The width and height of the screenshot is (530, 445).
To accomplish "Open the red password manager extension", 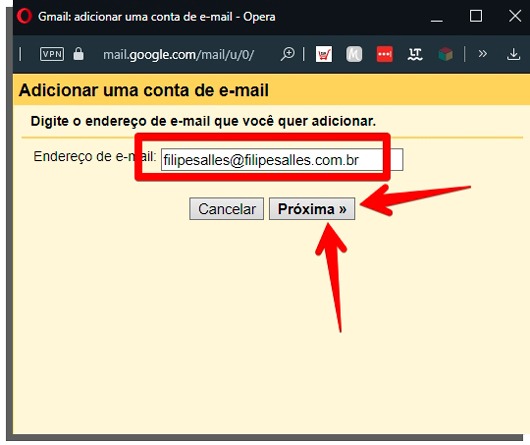I will click(385, 54).
